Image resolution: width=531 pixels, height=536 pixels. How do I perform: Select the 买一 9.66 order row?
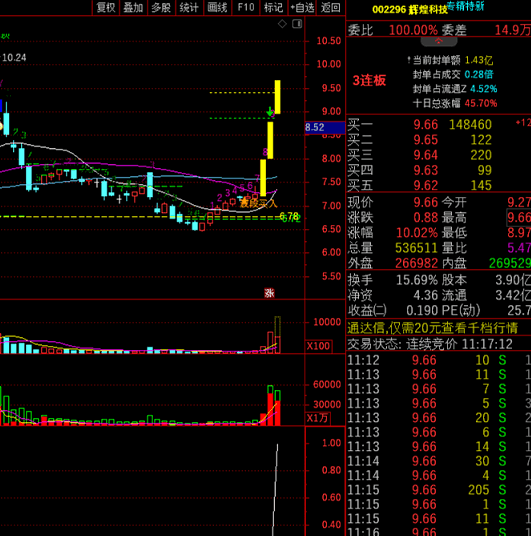[438, 124]
